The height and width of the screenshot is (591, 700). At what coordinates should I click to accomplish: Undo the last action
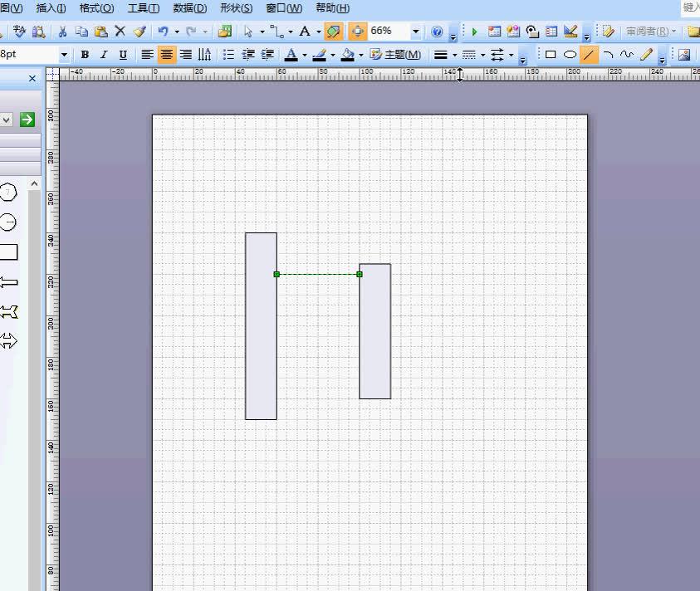(x=163, y=32)
